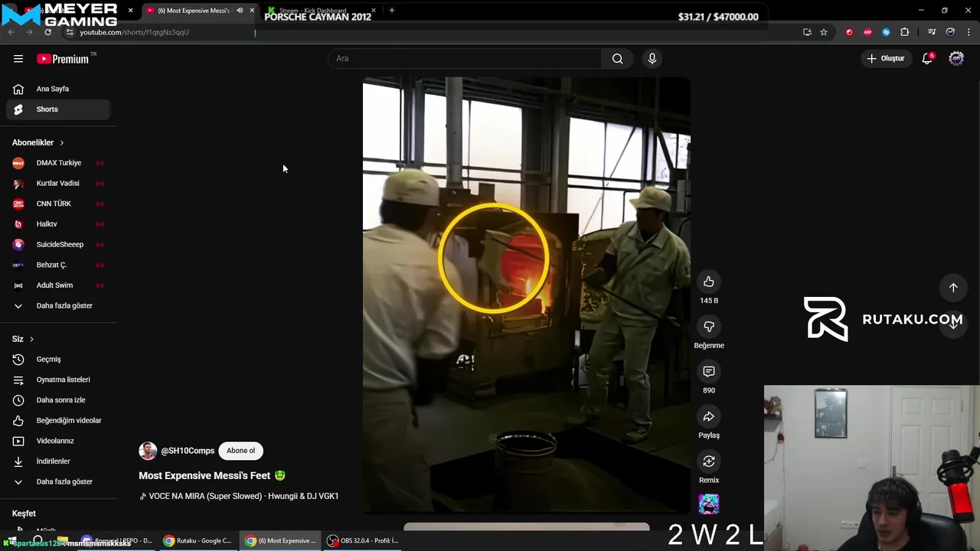Viewport: 980px width, 551px height.
Task: Open the SuicideSheeep channel
Action: (57, 244)
